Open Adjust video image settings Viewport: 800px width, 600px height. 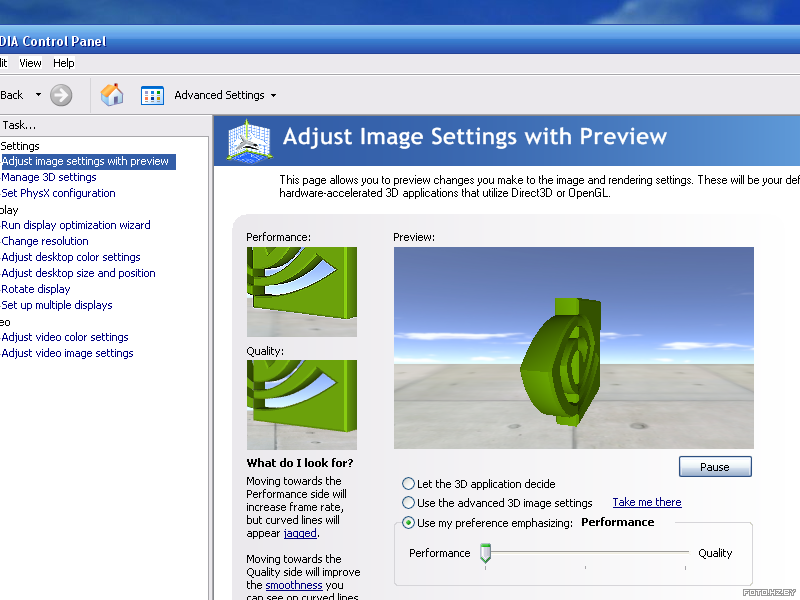tap(67, 353)
